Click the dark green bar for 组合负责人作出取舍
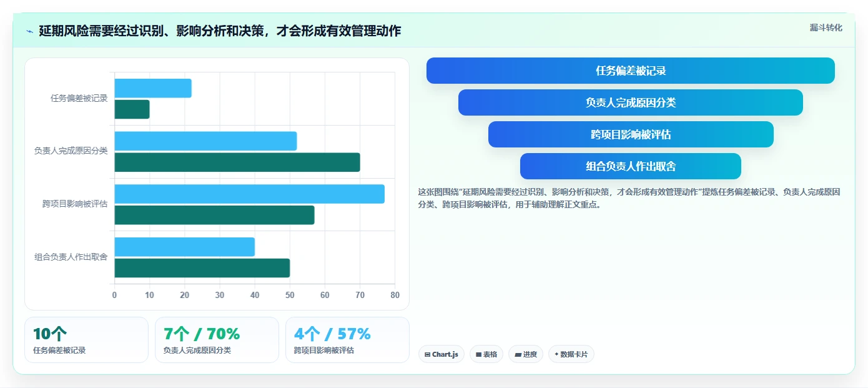This screenshot has width=868, height=388. point(202,268)
